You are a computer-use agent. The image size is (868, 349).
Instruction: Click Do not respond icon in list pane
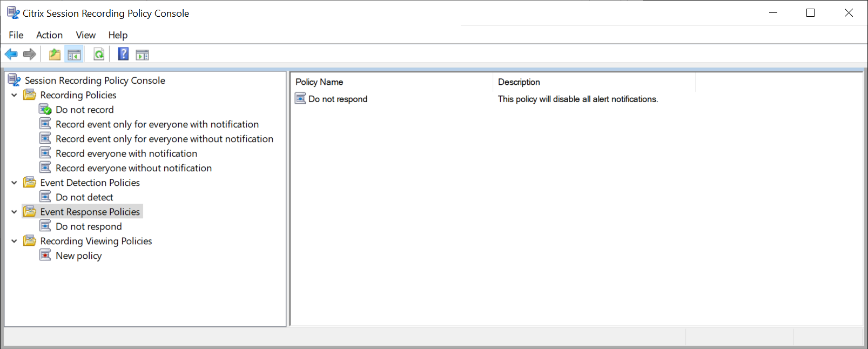(300, 98)
